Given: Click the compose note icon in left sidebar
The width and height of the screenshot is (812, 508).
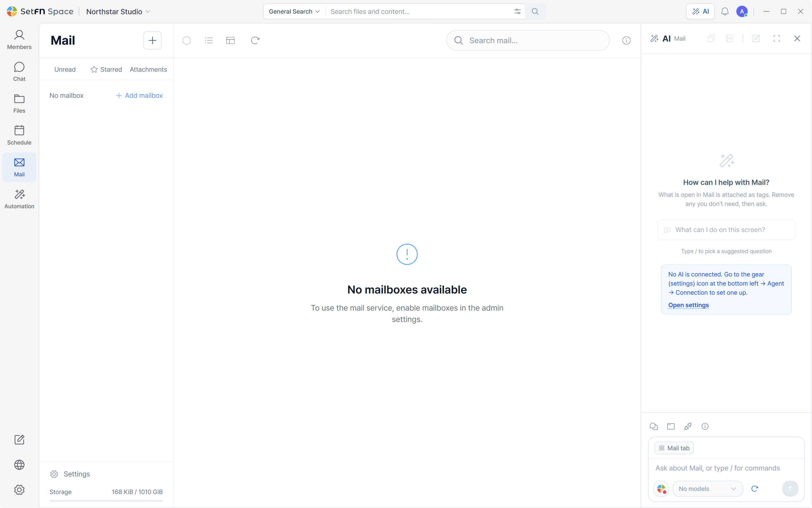Looking at the screenshot, I should coord(19,439).
